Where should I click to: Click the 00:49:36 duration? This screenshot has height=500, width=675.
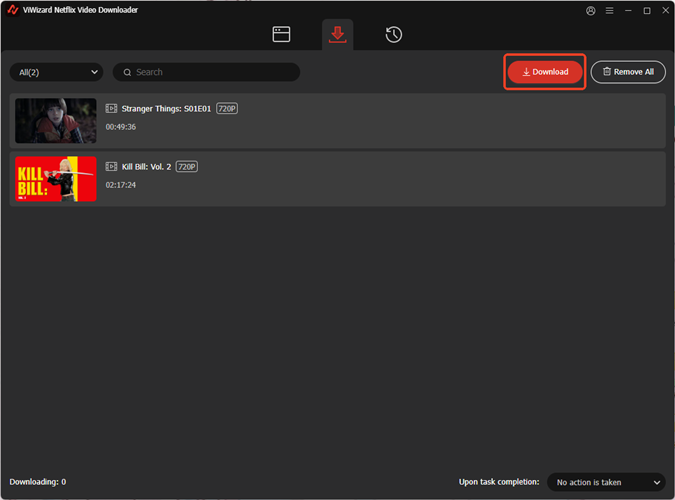click(121, 127)
